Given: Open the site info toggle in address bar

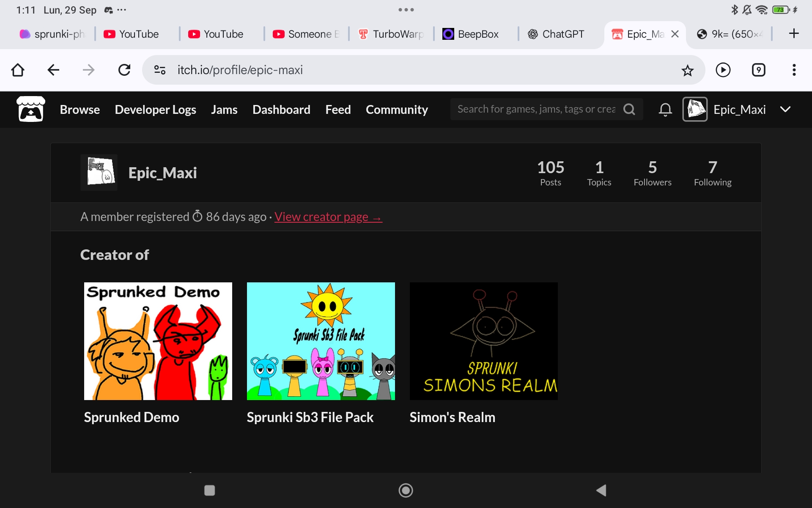Looking at the screenshot, I should (x=159, y=70).
